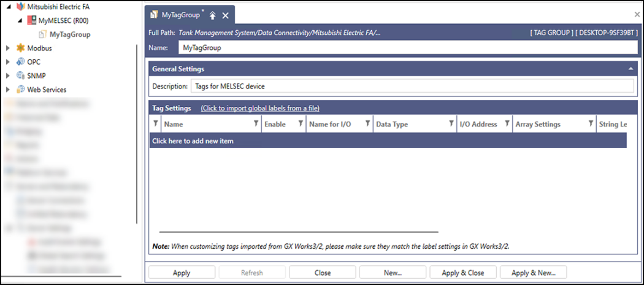Switch to the MyTagGroup tab
Screen dimensions: 644x285
click(181, 15)
